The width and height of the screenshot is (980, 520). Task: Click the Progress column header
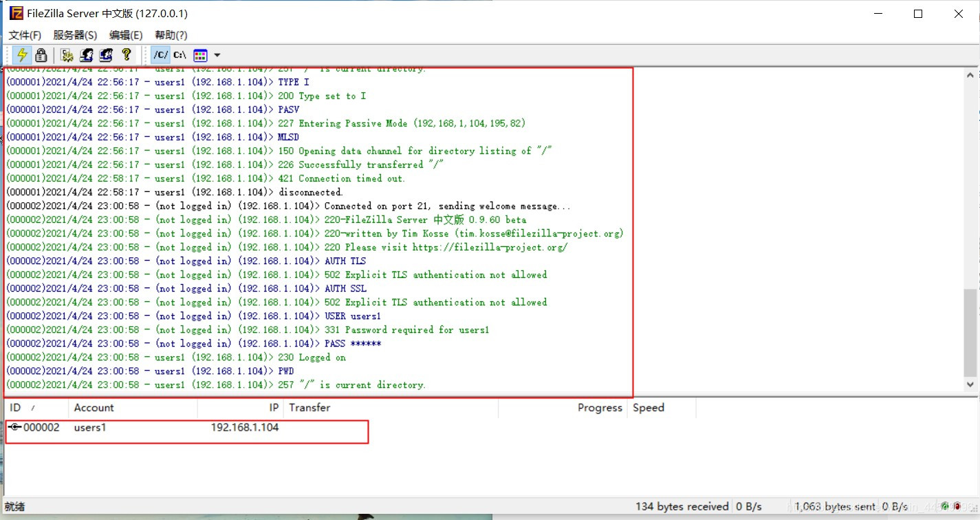point(563,408)
